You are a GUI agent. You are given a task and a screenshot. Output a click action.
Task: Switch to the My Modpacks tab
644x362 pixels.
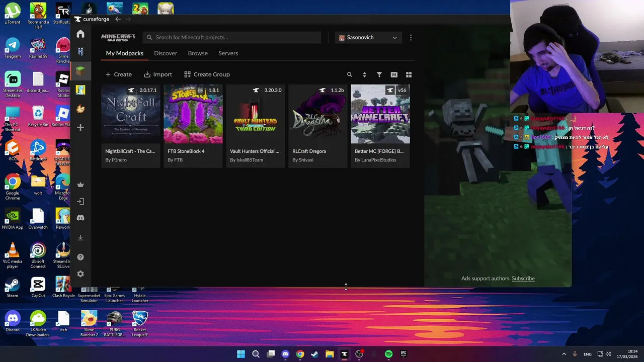pos(125,53)
